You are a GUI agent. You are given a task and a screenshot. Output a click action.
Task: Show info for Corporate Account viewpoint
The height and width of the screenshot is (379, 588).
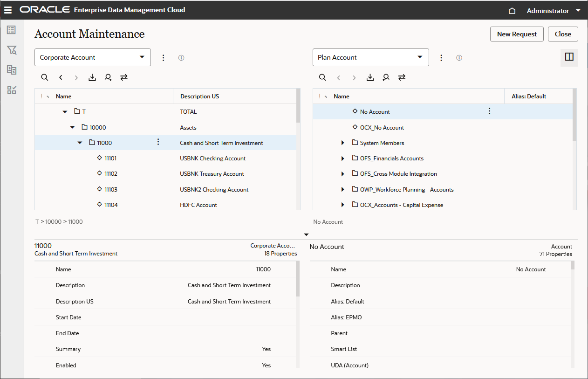coord(181,58)
